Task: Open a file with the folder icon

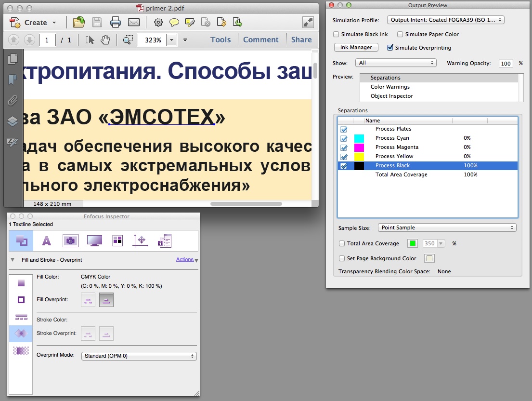Action: (78, 22)
